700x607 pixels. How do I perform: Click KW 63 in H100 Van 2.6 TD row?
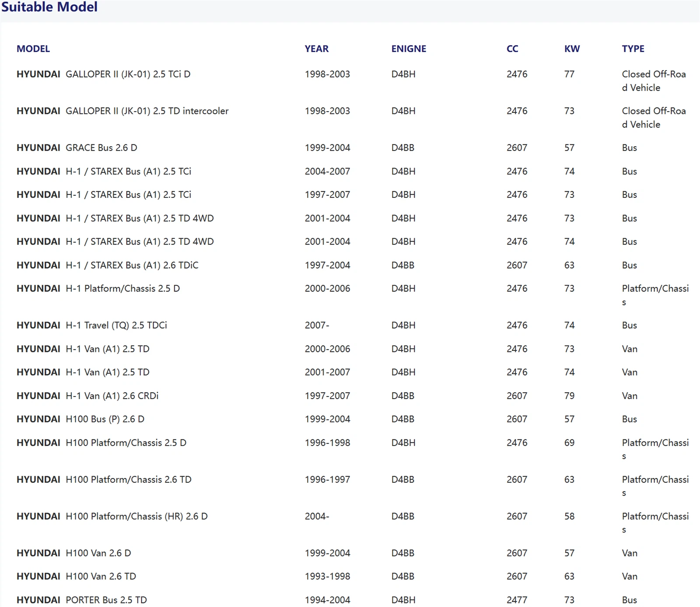[x=569, y=576]
